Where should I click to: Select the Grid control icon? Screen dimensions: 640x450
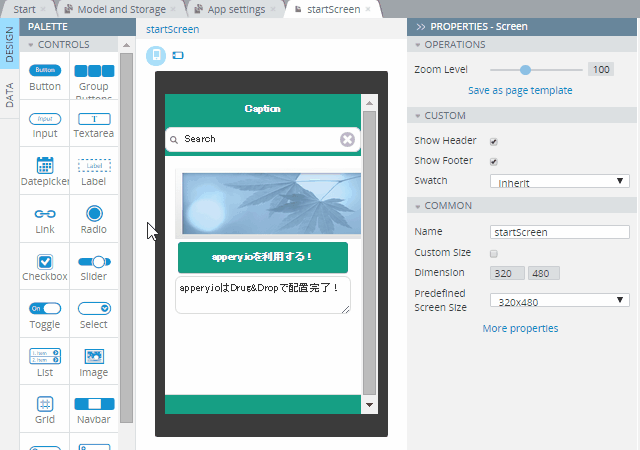[x=45, y=404]
